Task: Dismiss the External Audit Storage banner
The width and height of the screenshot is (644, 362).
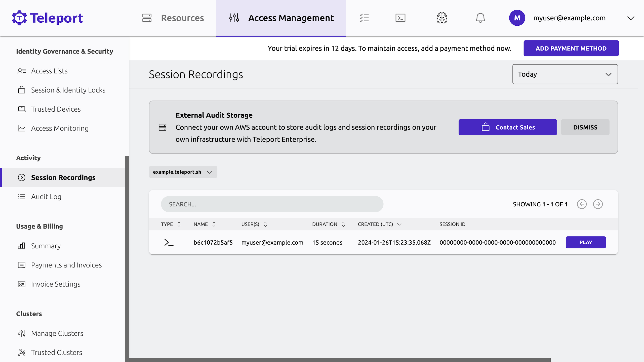Action: (x=585, y=127)
